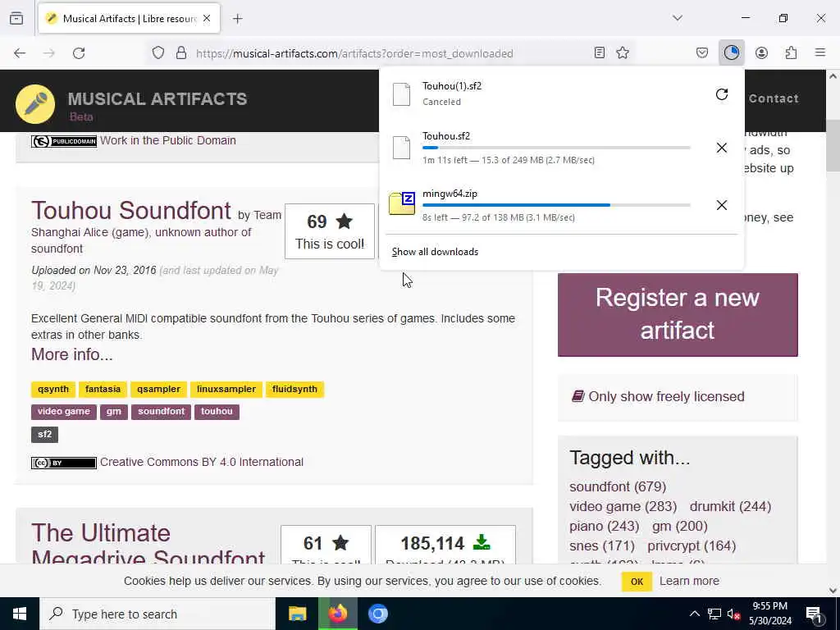840x630 pixels.
Task: Select the qsynth tag
Action: coord(53,390)
